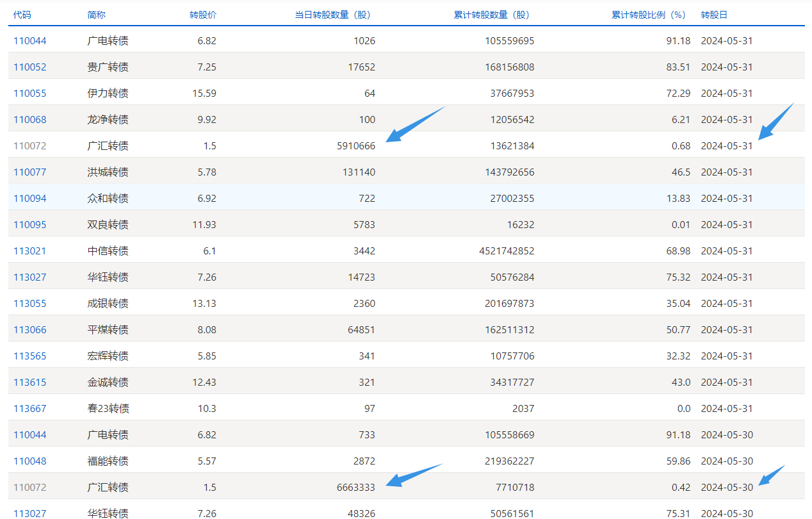Image resolution: width=812 pixels, height=519 pixels.
Task: Select the name 众和转债
Action: pos(108,199)
